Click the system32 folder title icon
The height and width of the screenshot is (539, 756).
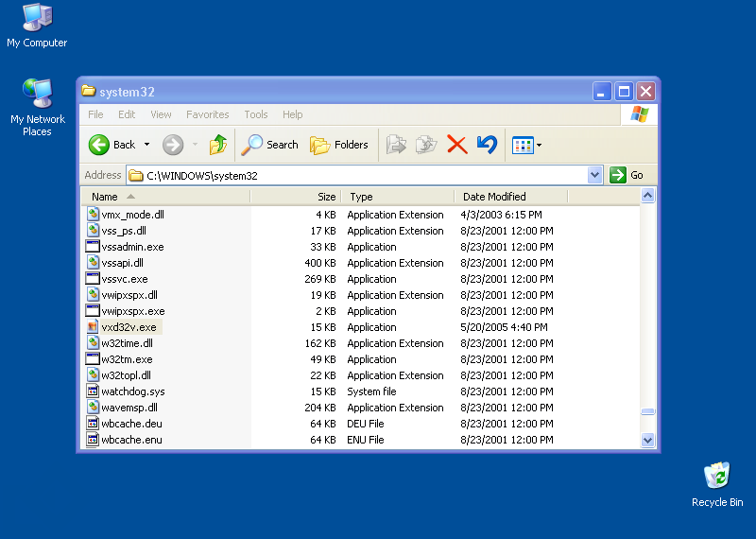pyautogui.click(x=88, y=91)
